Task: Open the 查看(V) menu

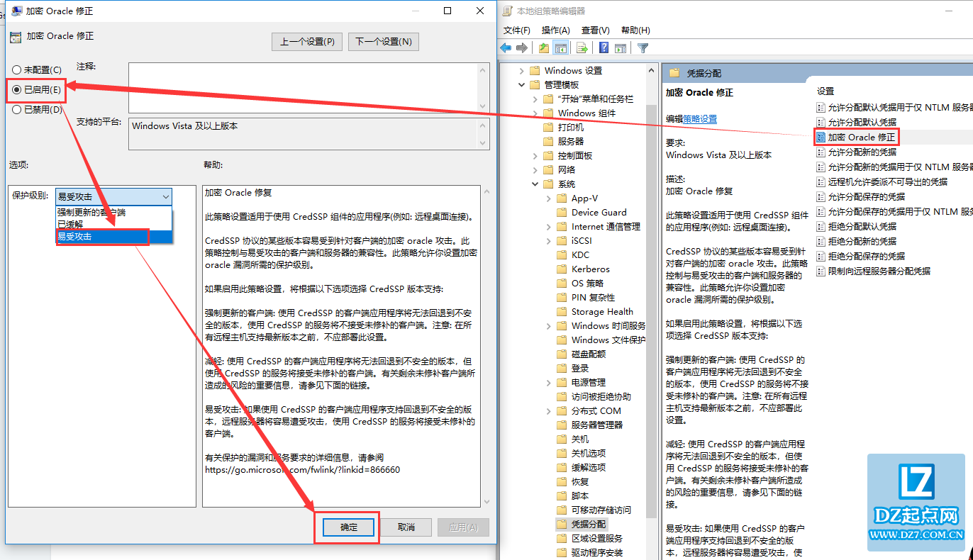Action: point(595,30)
